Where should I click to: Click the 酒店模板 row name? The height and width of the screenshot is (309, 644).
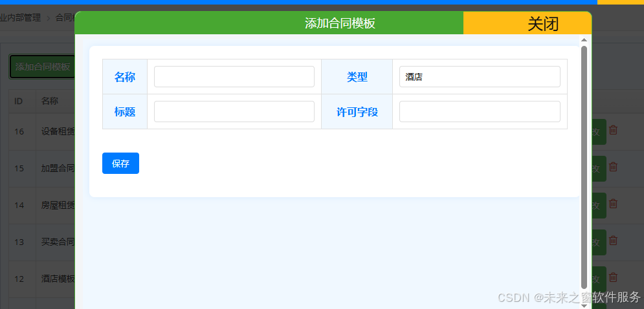click(x=58, y=279)
